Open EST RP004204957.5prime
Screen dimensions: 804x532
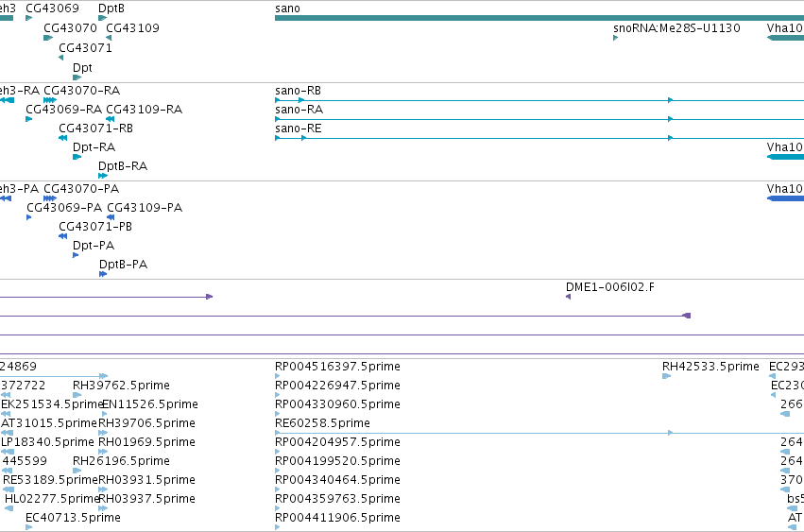[337, 442]
